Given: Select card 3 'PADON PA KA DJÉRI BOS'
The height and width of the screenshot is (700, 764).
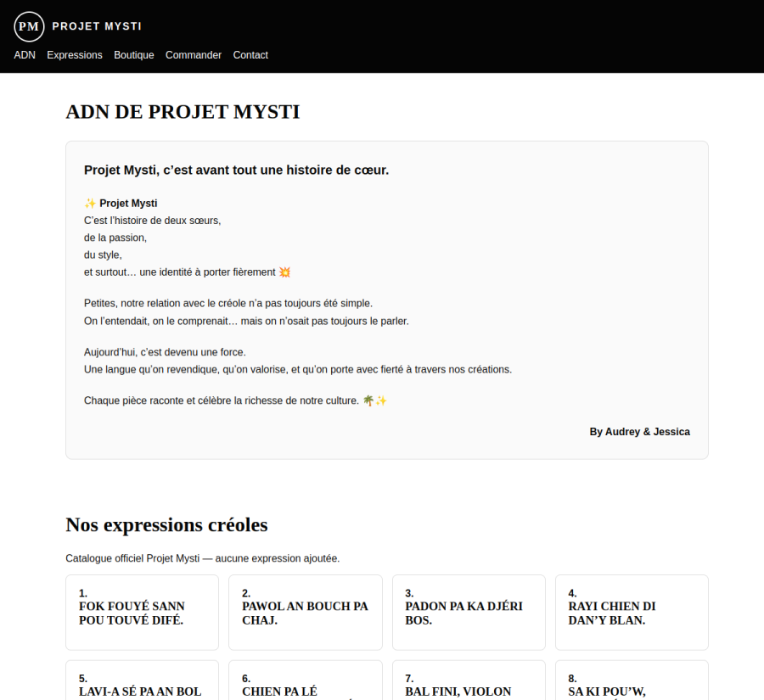Looking at the screenshot, I should pyautogui.click(x=469, y=613).
